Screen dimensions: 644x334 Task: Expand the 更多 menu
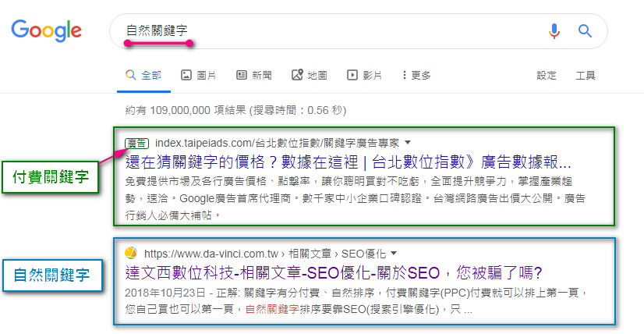pyautogui.click(x=416, y=76)
